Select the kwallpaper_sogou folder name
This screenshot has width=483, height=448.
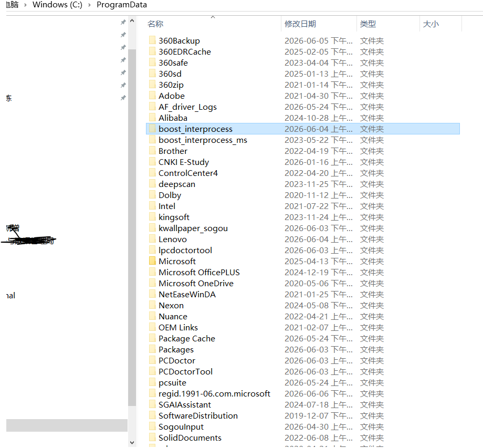193,228
